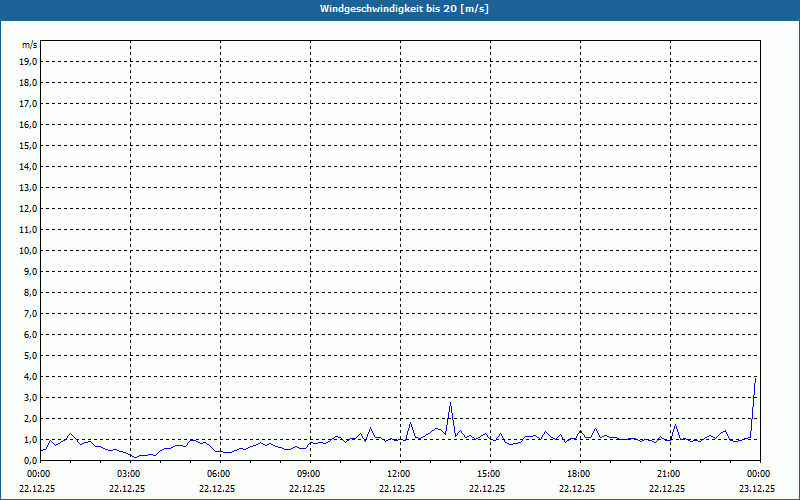
Task: Click the 23.12.25 date label
Action: click(x=758, y=489)
